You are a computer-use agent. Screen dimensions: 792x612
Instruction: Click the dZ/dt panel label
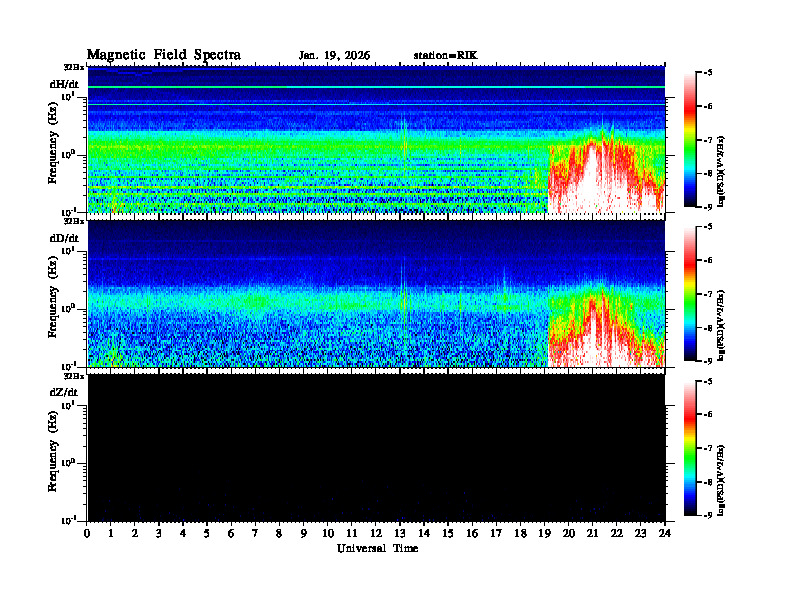pos(64,392)
